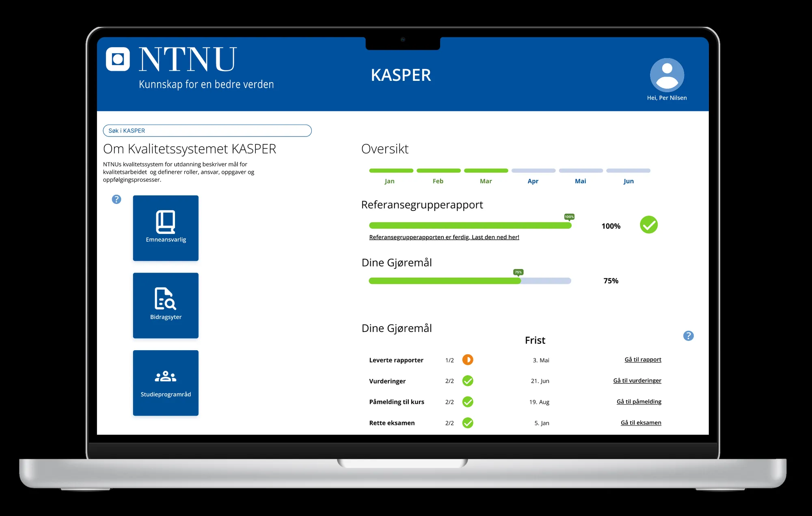
Task: Click the NTNU logo icon
Action: 118,59
